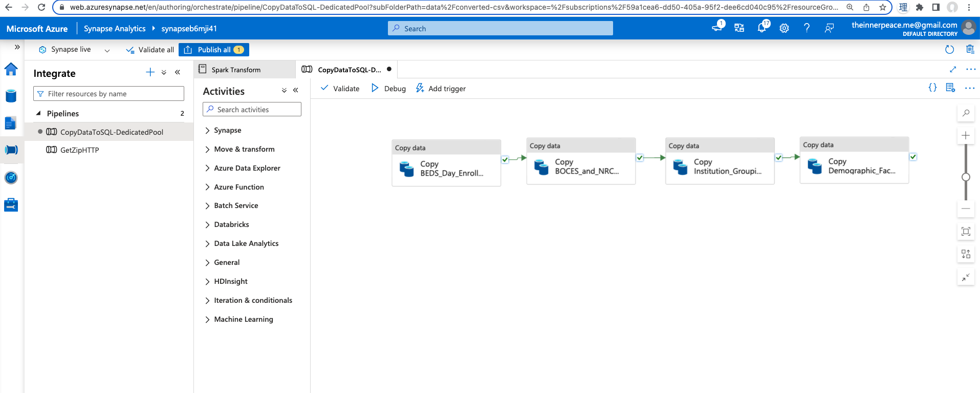980x393 pixels.
Task: Switch to the CopyDataToSQL-D... tab
Action: pyautogui.click(x=346, y=70)
